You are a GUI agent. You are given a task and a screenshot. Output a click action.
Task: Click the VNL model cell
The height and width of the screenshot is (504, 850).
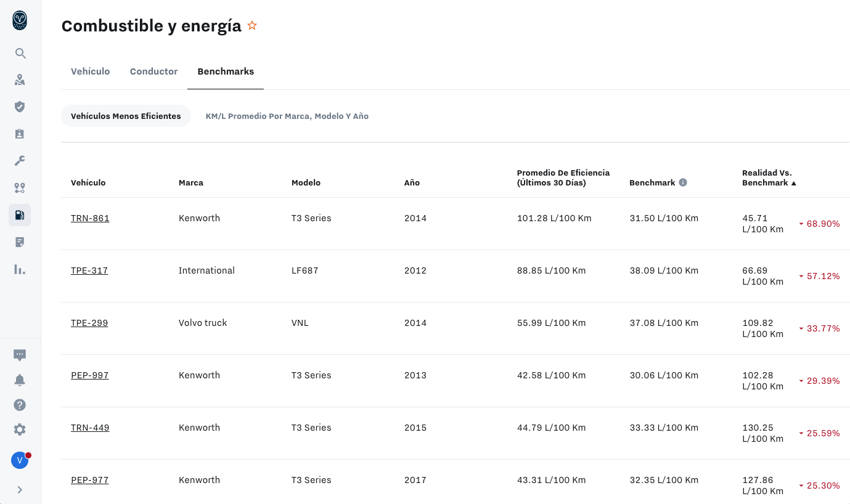300,323
